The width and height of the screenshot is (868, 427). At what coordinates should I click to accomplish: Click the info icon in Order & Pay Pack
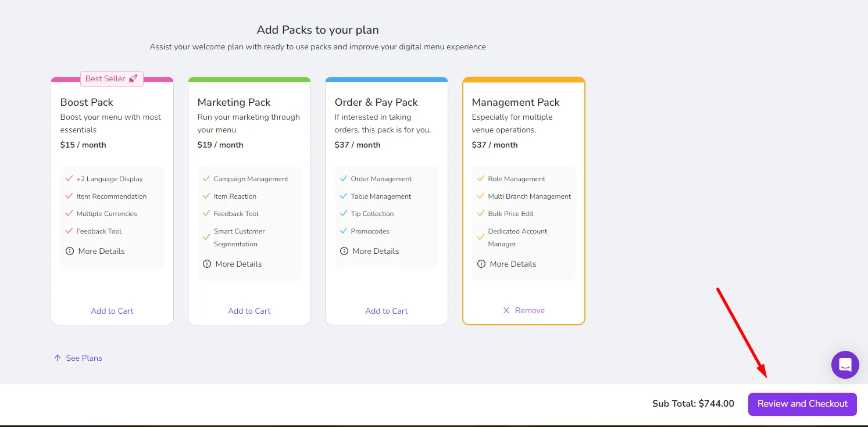point(344,251)
